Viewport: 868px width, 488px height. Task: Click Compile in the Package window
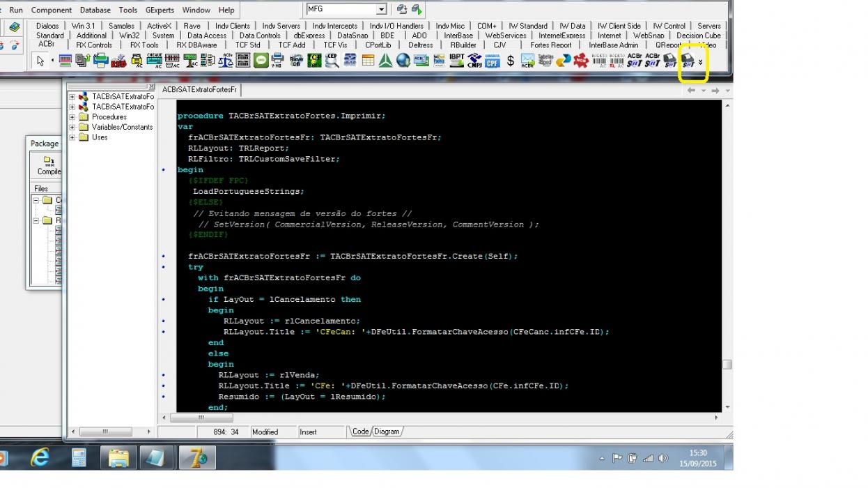[49, 166]
